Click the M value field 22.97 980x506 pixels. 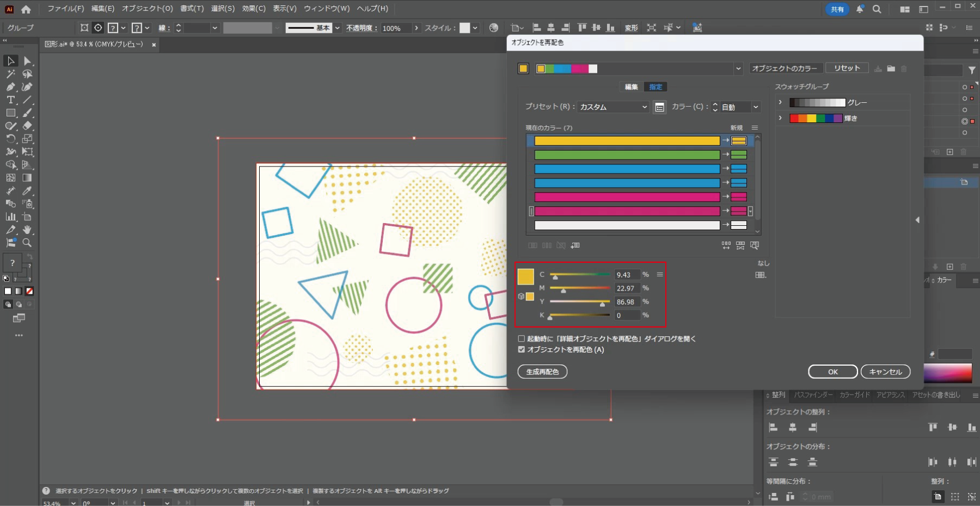click(x=627, y=288)
